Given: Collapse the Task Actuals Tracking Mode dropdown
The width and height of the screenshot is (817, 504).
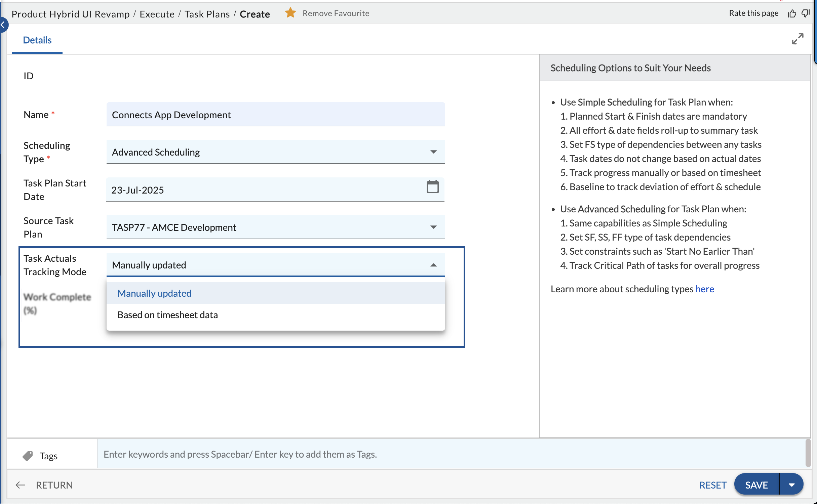Looking at the screenshot, I should coord(433,265).
